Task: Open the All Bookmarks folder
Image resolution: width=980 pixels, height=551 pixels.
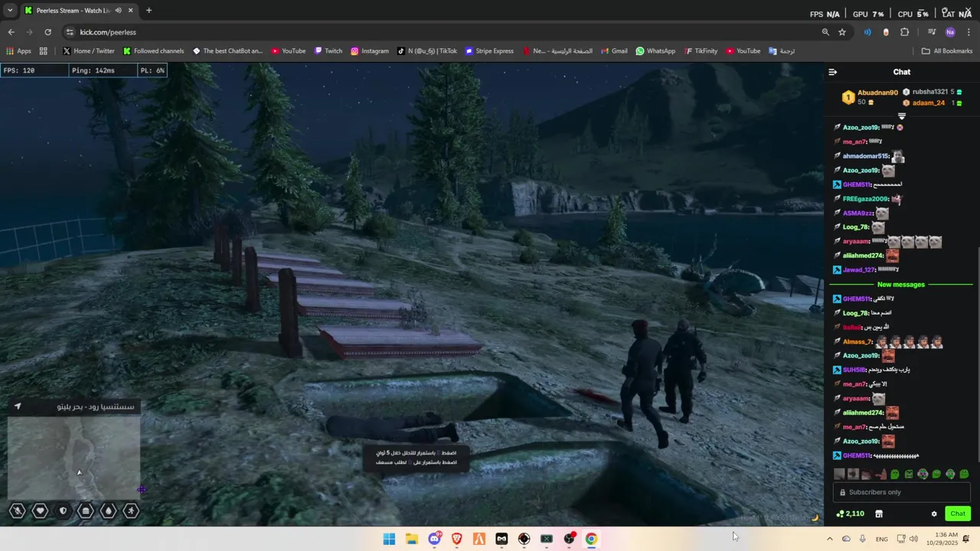Action: 947,51
